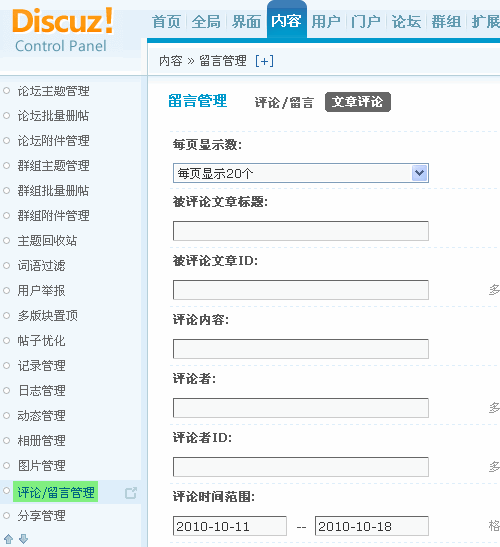
Task: Open sidebar item in new window icon
Action: coord(131,493)
